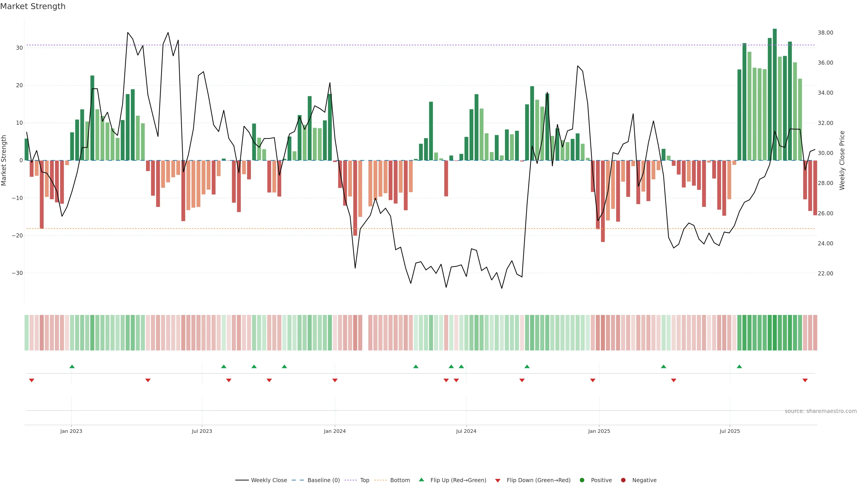Screen dimensions: 868x488
Task: Click the darkest green heatmap strip cell
Action: click(x=775, y=332)
